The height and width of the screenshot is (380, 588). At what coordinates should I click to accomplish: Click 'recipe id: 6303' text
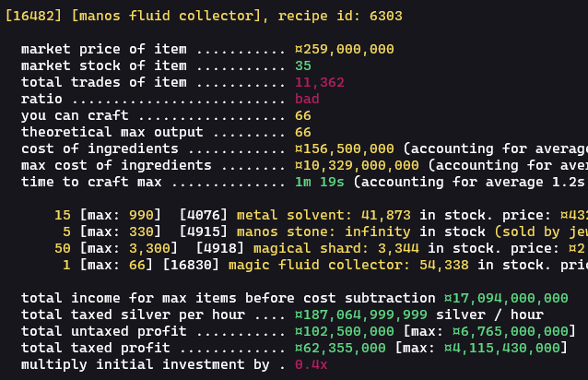coord(340,16)
